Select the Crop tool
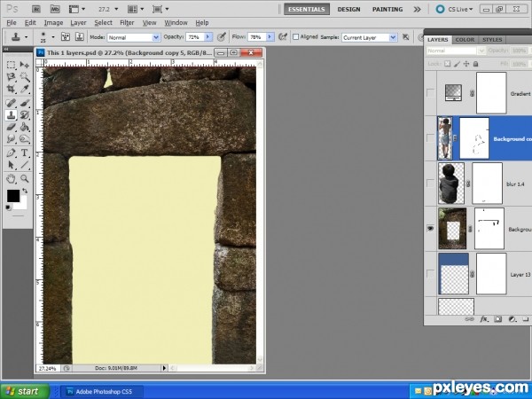 pyautogui.click(x=11, y=89)
